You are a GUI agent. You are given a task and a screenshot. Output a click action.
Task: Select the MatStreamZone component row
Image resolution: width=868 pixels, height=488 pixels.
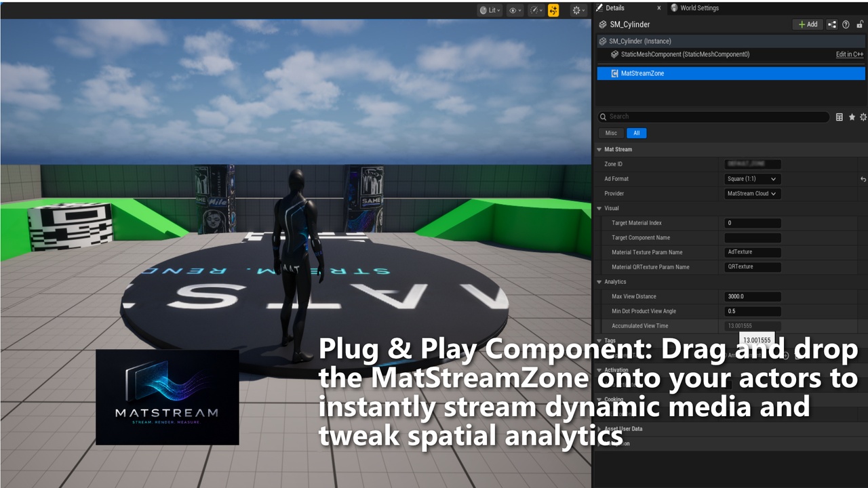point(731,73)
